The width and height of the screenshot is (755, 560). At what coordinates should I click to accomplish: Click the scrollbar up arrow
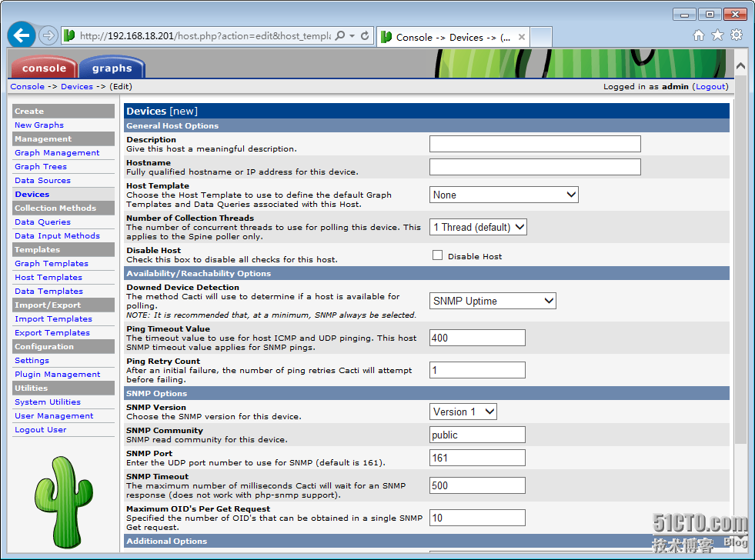(x=740, y=66)
